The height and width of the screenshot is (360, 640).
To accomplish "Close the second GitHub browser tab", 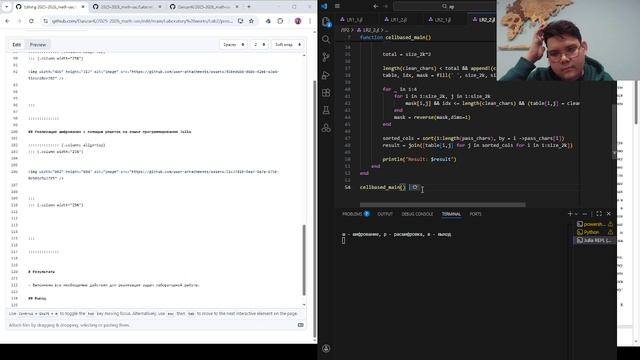I will 160,7.
